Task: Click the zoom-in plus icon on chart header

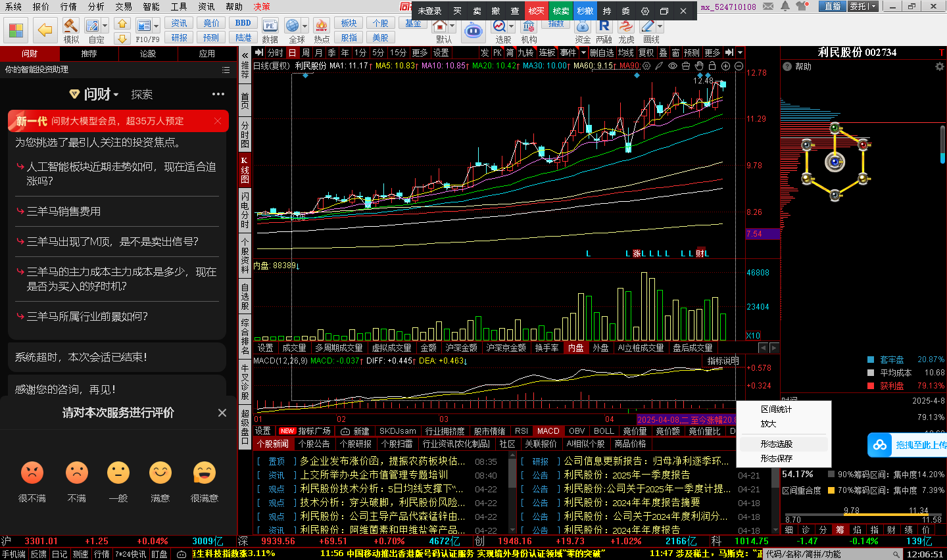Action: click(725, 66)
